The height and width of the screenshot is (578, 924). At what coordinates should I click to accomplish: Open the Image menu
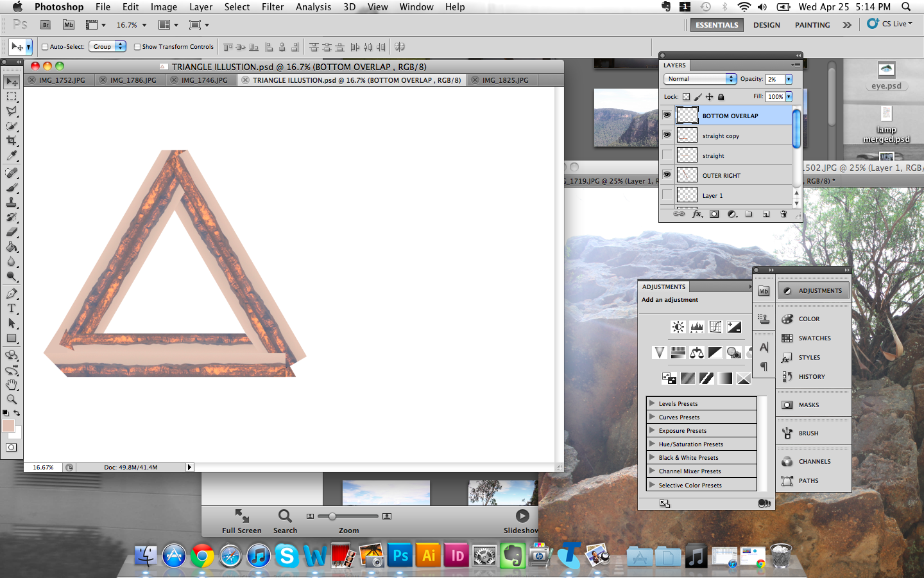pos(164,7)
